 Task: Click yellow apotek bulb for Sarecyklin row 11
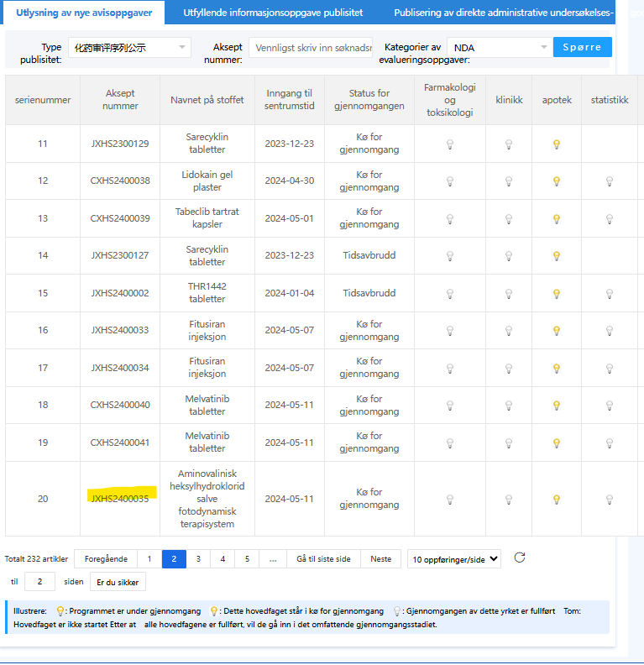(557, 144)
